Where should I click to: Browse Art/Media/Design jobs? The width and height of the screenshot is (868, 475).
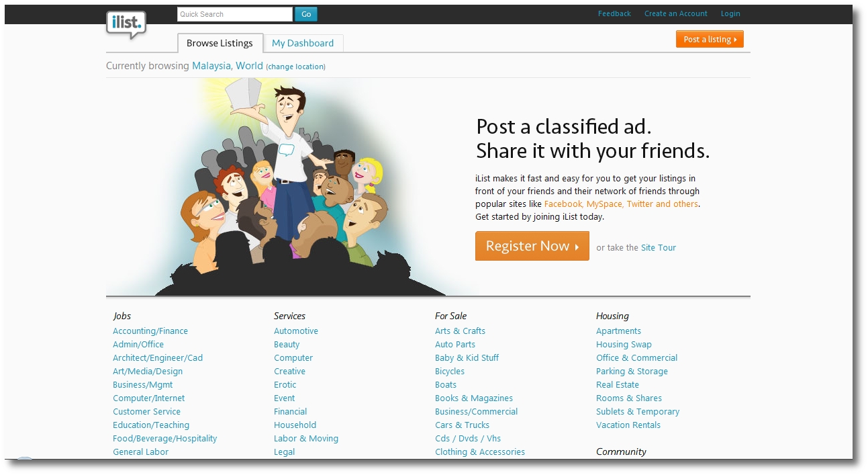click(x=148, y=372)
